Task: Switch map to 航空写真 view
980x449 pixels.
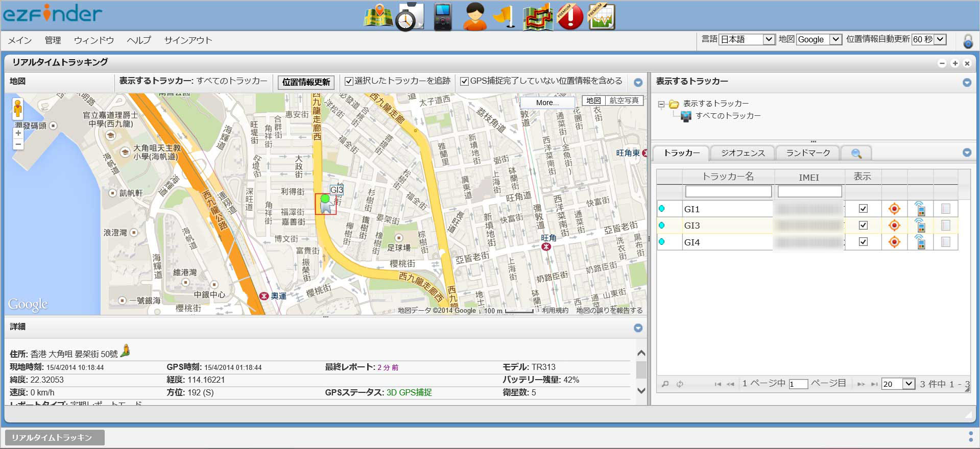Action: click(x=624, y=101)
